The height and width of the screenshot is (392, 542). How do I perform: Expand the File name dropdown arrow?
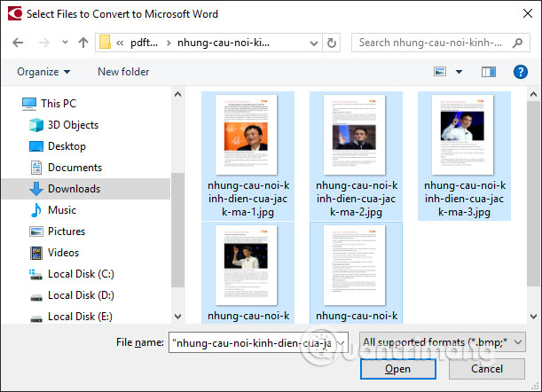click(x=341, y=342)
